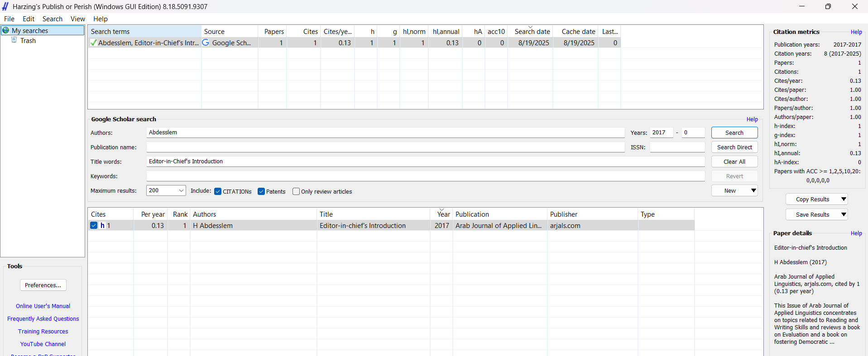The height and width of the screenshot is (356, 868).
Task: Sort searches by Source column header
Action: coord(230,31)
